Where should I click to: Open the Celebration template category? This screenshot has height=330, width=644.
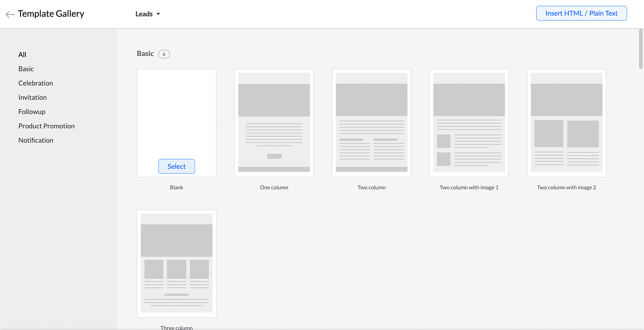35,83
